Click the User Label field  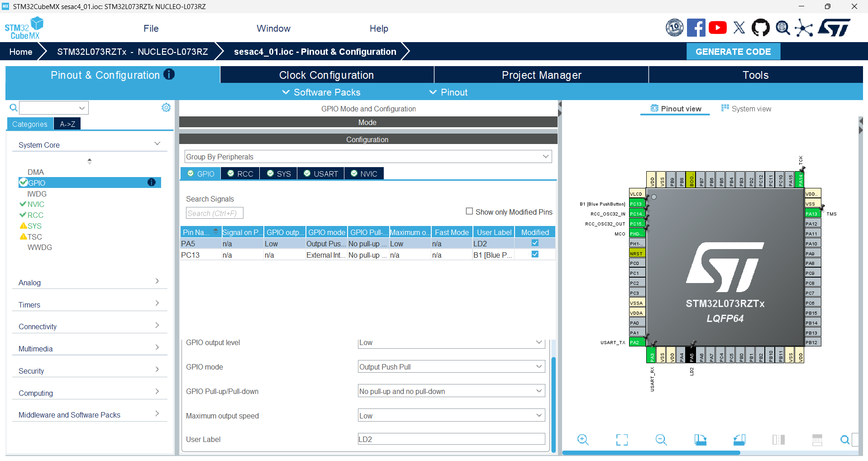451,439
